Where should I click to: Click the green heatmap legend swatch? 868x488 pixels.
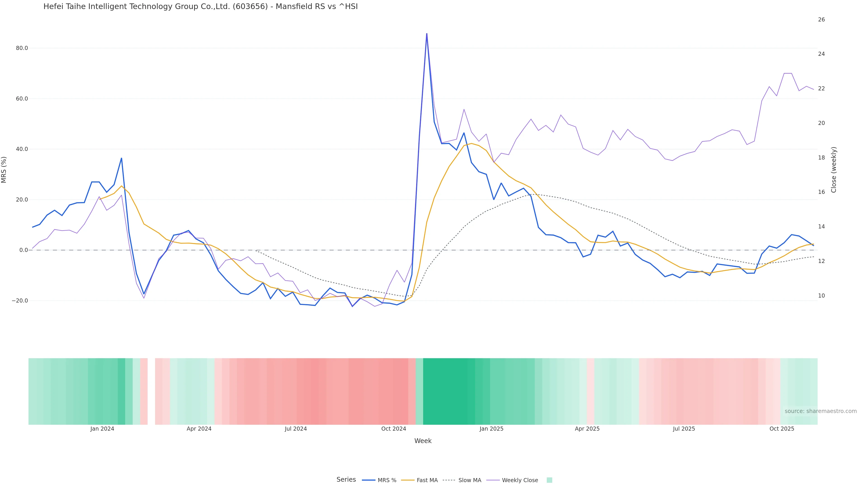(x=549, y=480)
